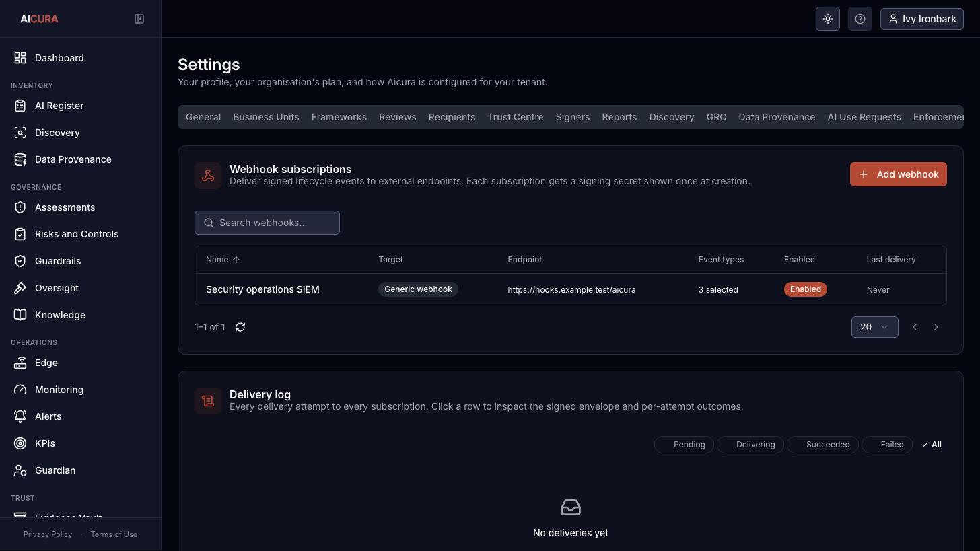
Task: Switch to the General tab
Action: [203, 117]
